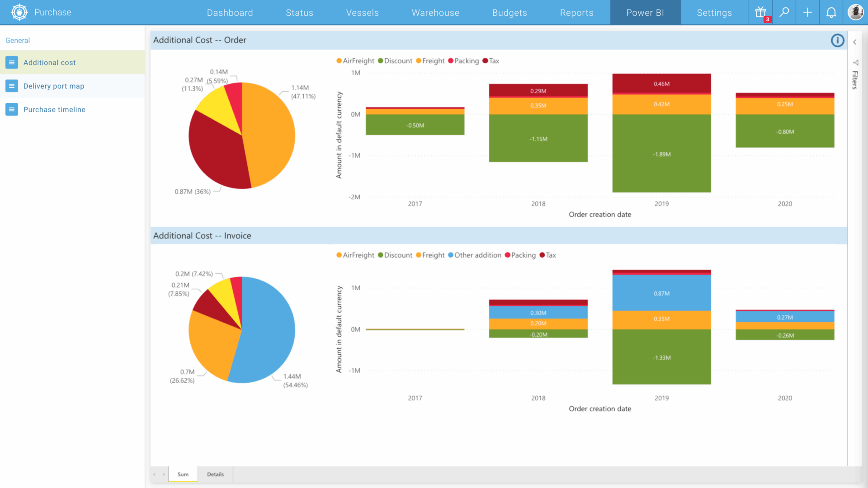
Task: Click the plus icon to create new item
Action: pos(808,12)
